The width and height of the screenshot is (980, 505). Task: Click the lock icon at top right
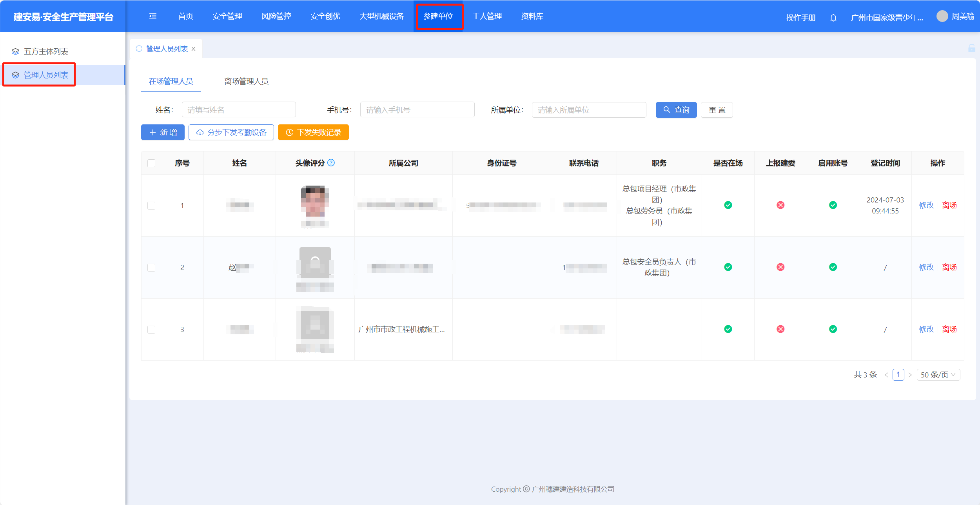(x=971, y=48)
